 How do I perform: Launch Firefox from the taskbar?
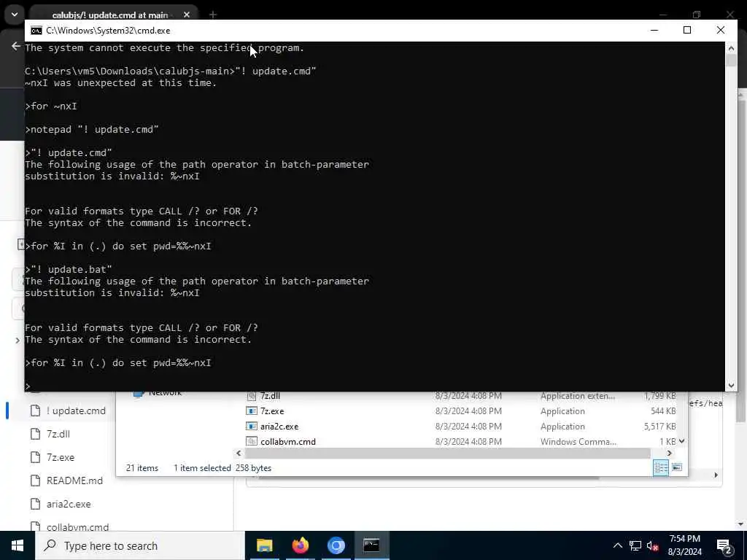point(300,545)
